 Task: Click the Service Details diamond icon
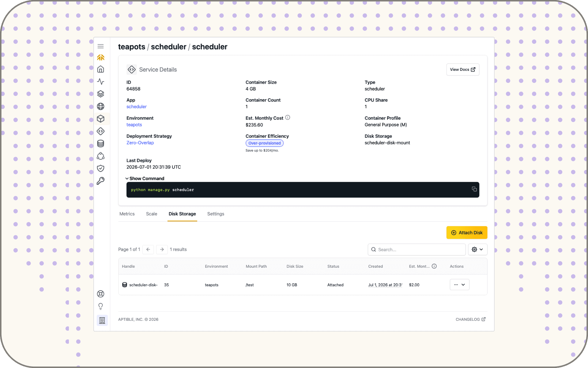click(x=132, y=70)
